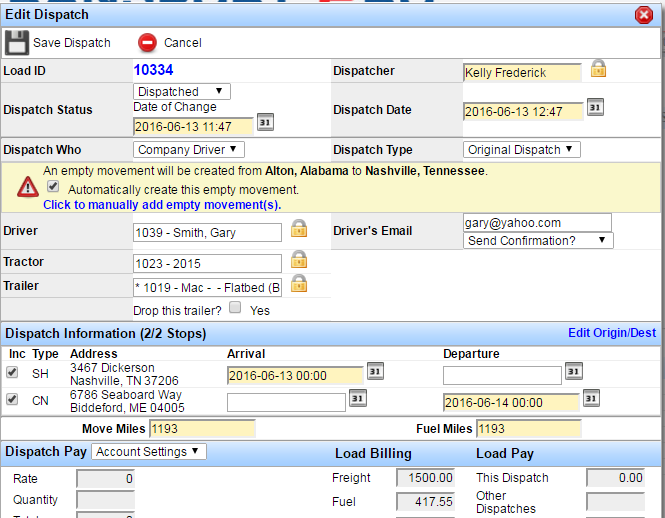Click the red Cancel icon

coord(147,43)
